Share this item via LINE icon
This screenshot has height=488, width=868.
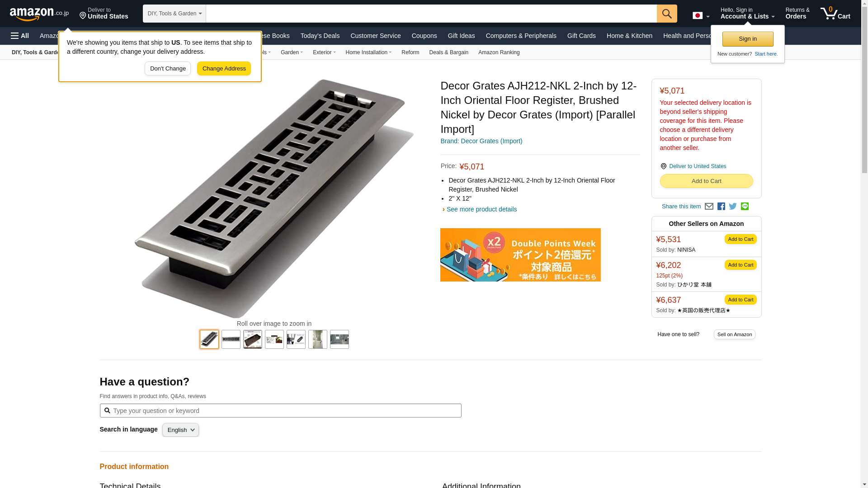click(x=745, y=206)
